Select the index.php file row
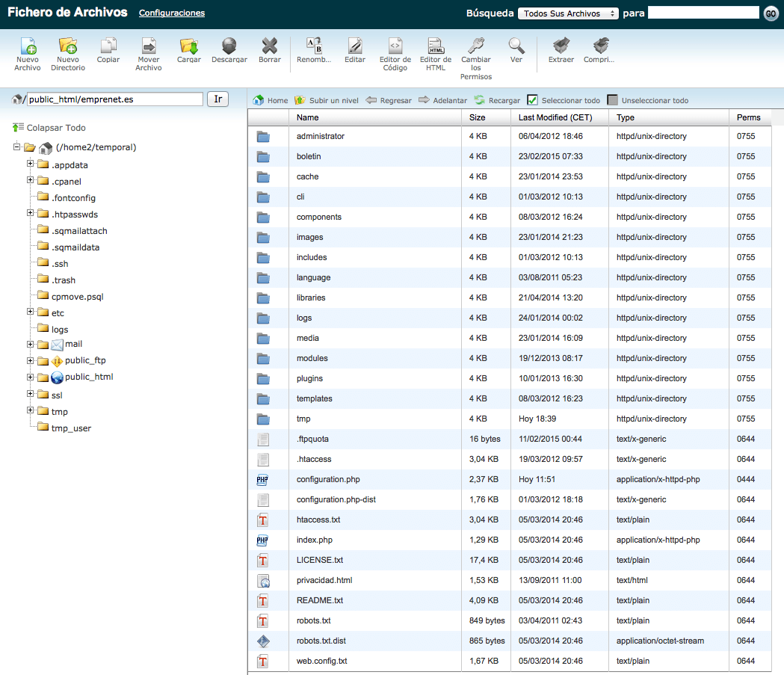The height and width of the screenshot is (675, 784). [510, 540]
